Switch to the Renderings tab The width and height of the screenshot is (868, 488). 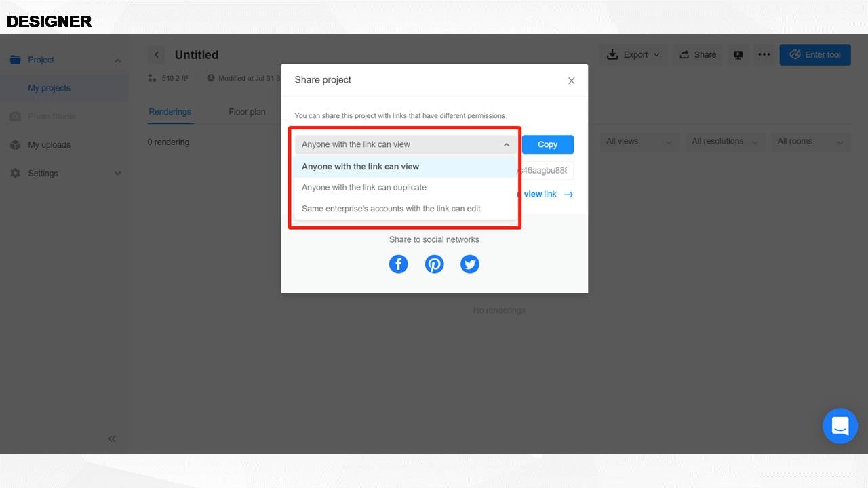pyautogui.click(x=170, y=112)
